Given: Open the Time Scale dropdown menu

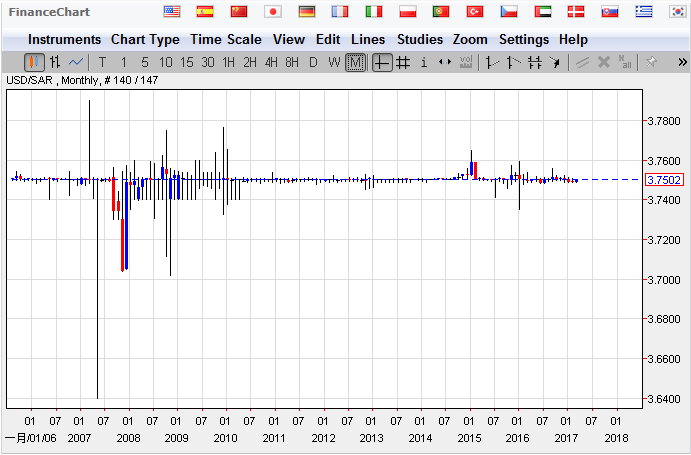Looking at the screenshot, I should 225,39.
